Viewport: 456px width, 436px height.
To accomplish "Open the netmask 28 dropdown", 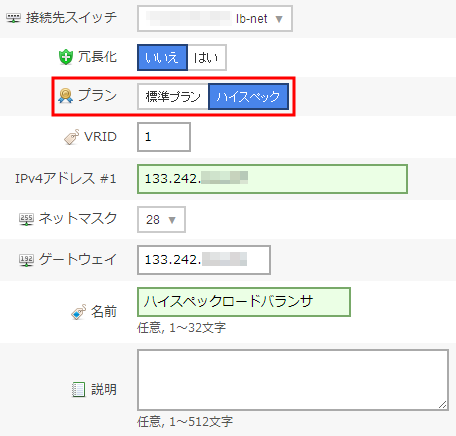I will pyautogui.click(x=161, y=220).
